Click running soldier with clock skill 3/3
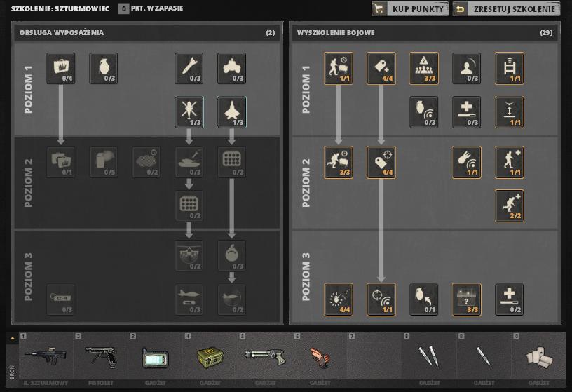The width and height of the screenshot is (572, 392). pos(339,163)
